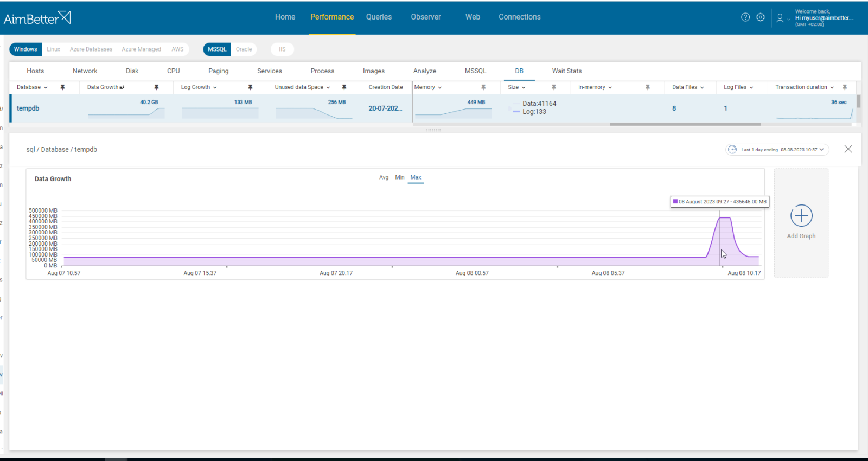Viewport: 868px width, 461px height.
Task: Open the help question mark icon
Action: [x=745, y=17]
